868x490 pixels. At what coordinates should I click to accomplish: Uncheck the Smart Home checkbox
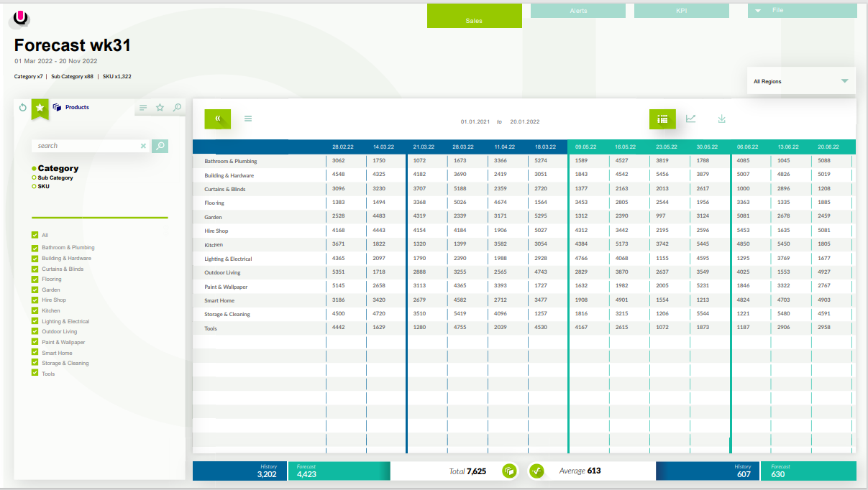[x=35, y=353]
